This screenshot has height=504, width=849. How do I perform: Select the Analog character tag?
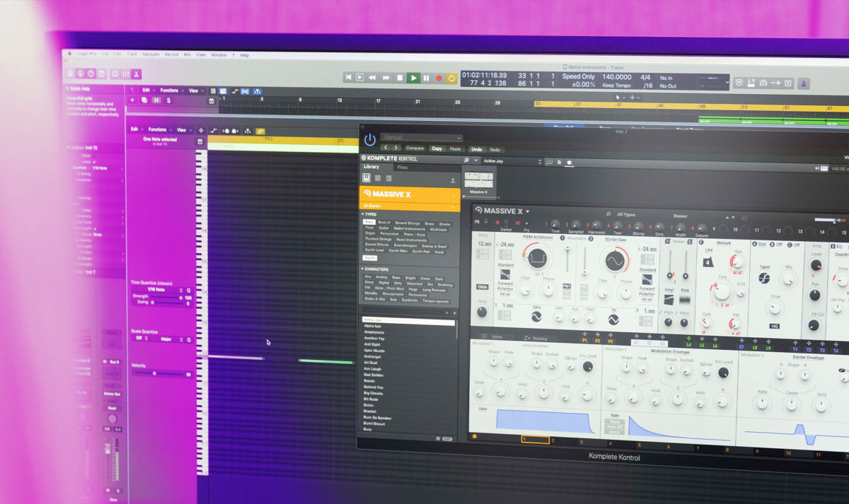pyautogui.click(x=381, y=277)
